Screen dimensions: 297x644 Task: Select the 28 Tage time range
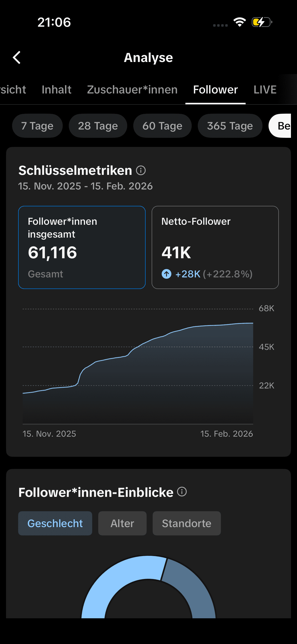pyautogui.click(x=98, y=126)
